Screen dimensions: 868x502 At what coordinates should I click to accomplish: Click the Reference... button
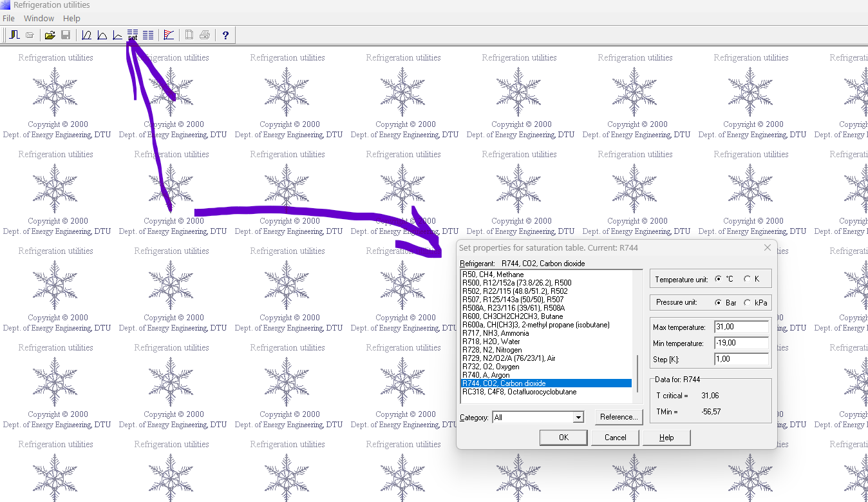coord(619,417)
